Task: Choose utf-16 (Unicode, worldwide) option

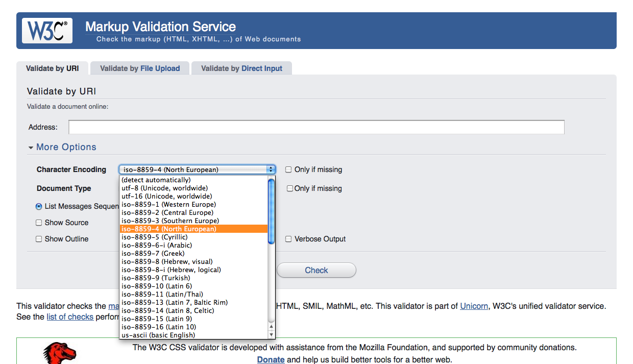Action: click(193, 196)
